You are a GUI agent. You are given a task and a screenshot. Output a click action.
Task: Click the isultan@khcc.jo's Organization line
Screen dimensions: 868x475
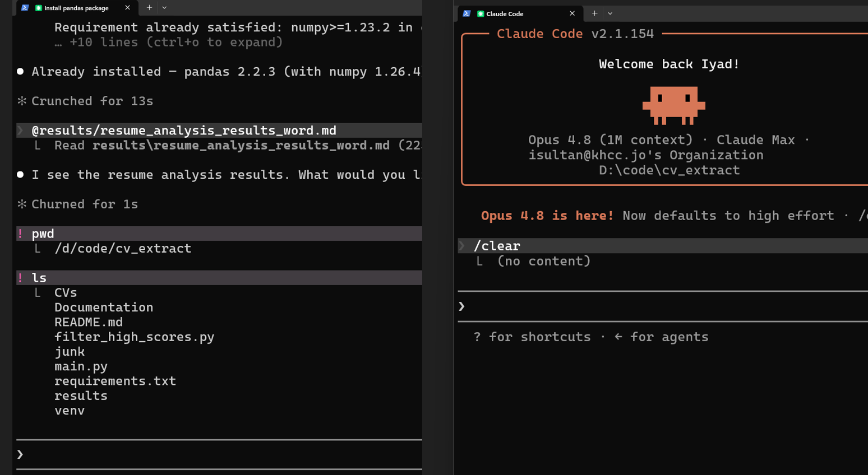tap(646, 155)
